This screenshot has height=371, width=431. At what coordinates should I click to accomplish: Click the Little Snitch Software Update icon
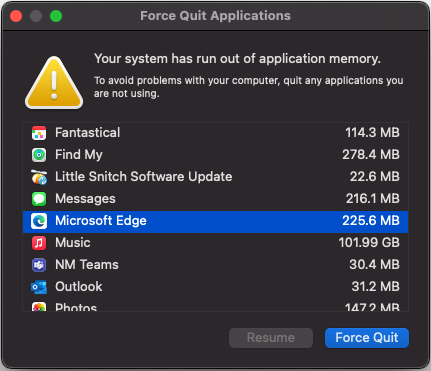(x=39, y=177)
